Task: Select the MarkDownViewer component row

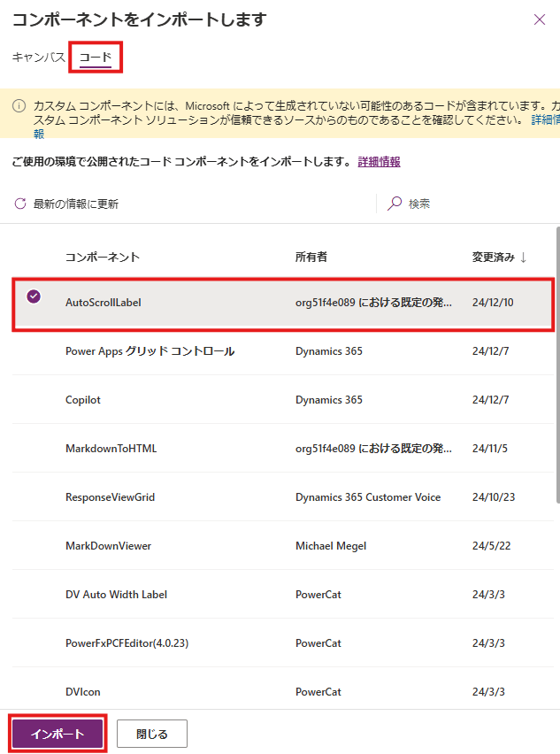Action: 282,546
